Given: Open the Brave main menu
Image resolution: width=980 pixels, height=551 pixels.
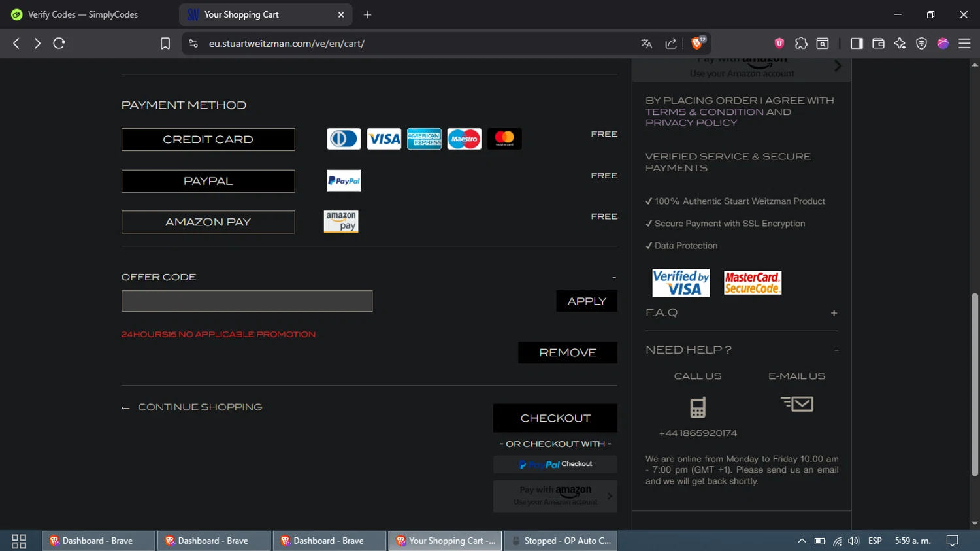Looking at the screenshot, I should pos(964,43).
